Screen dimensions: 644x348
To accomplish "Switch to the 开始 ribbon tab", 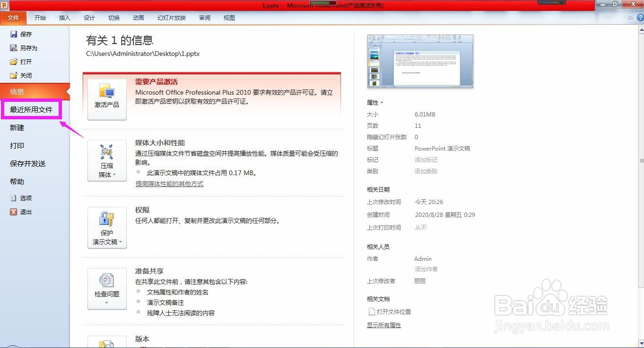I will click(x=40, y=18).
